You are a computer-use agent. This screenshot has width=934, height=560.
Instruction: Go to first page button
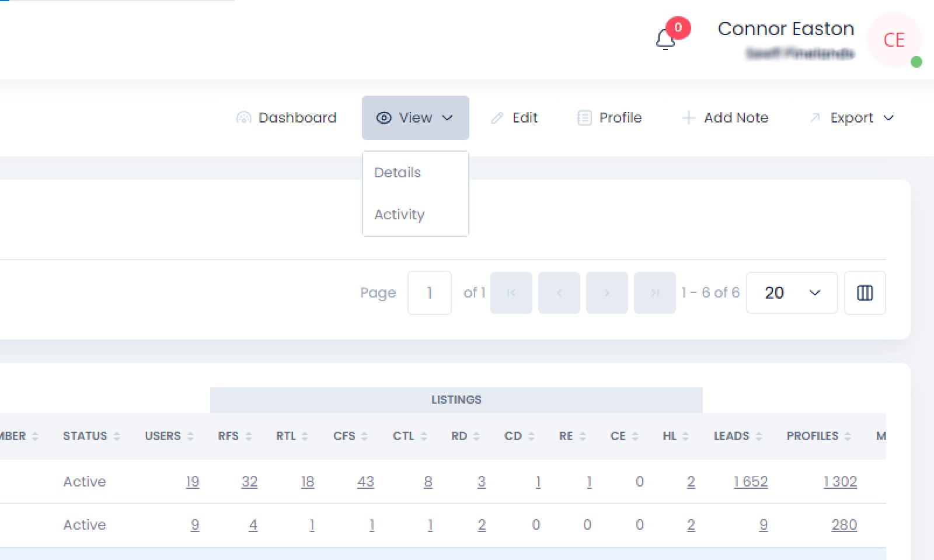click(x=511, y=293)
